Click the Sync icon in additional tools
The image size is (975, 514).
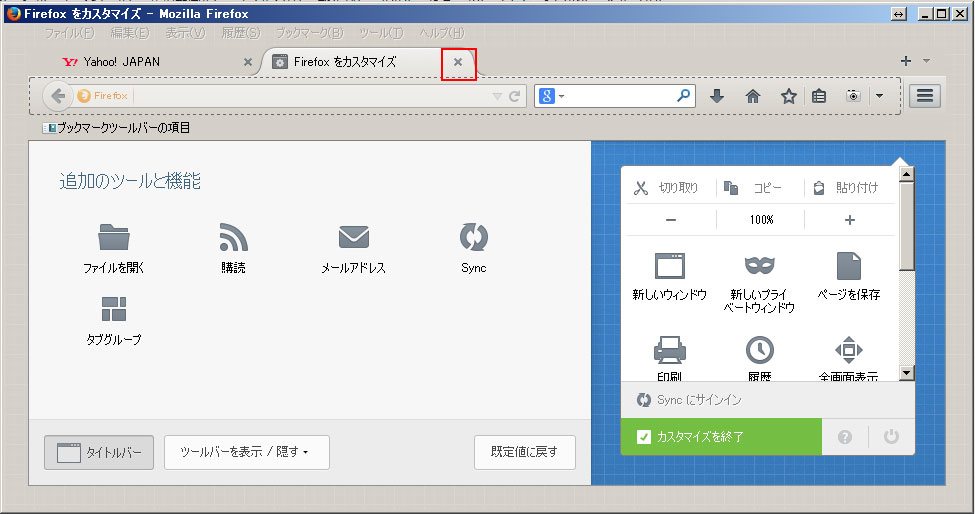(x=474, y=237)
